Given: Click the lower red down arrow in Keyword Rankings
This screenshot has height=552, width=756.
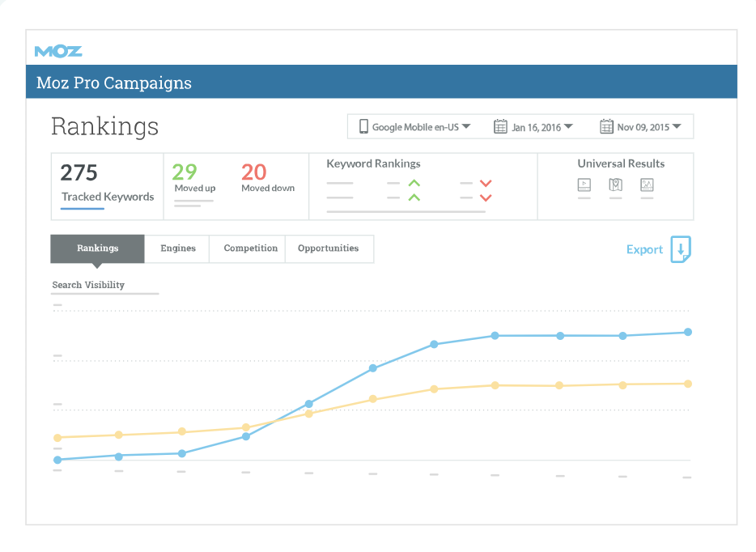Looking at the screenshot, I should pyautogui.click(x=486, y=197).
